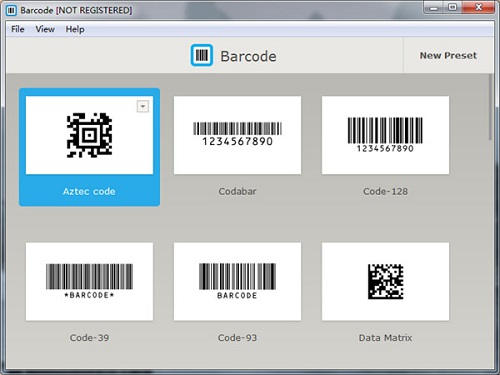The image size is (500, 375).
Task: Choose the Code-93 barcode preset thumbnail
Action: tap(237, 282)
